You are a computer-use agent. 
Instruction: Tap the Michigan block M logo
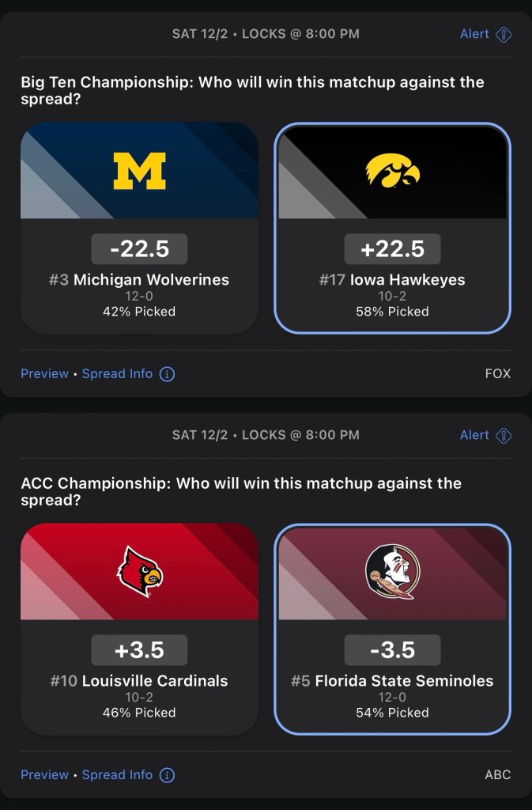click(x=140, y=171)
